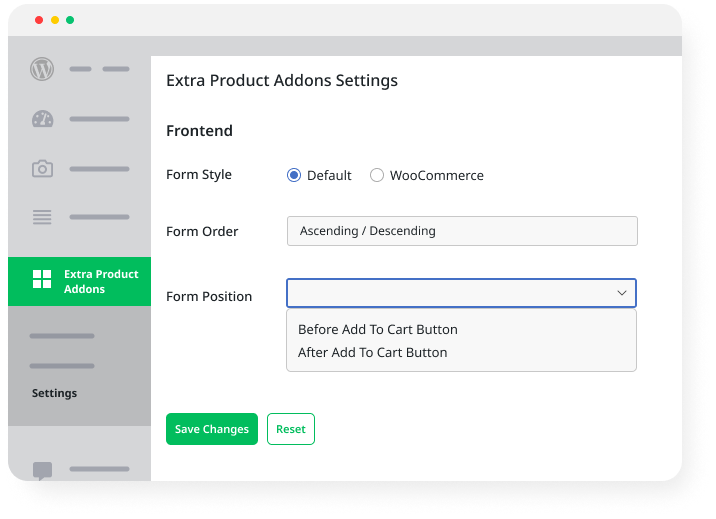Screen dimensions: 716x519
Task: Open the comments speech bubble icon
Action: click(42, 470)
